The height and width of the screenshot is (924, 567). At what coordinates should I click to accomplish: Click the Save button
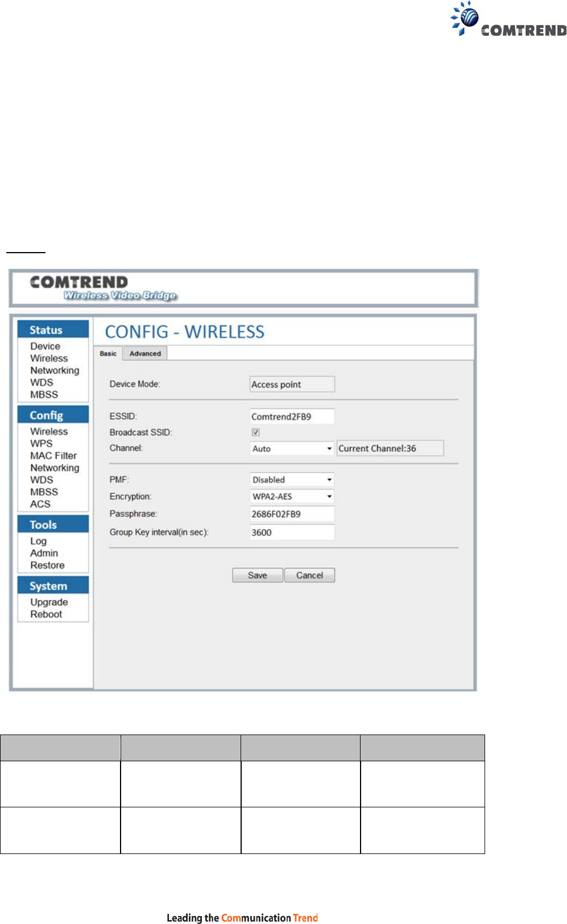tap(258, 575)
